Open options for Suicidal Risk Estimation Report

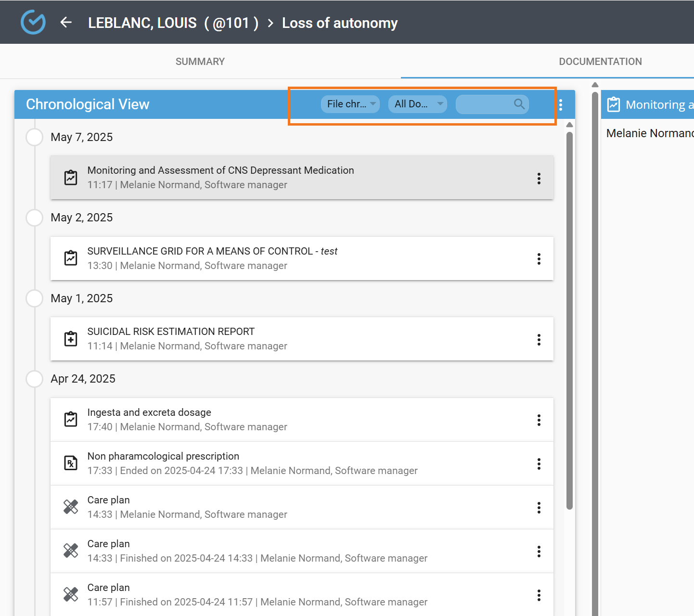point(539,340)
